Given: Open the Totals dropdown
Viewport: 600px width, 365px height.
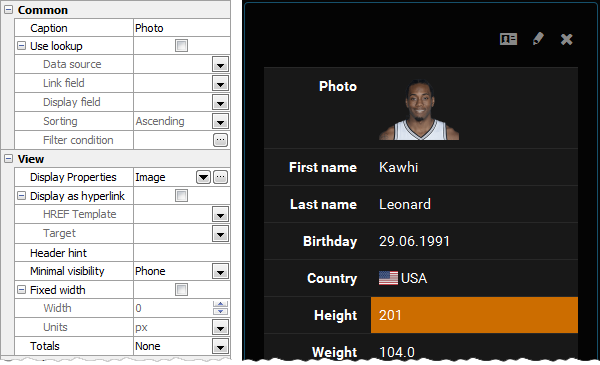Looking at the screenshot, I should tap(220, 346).
